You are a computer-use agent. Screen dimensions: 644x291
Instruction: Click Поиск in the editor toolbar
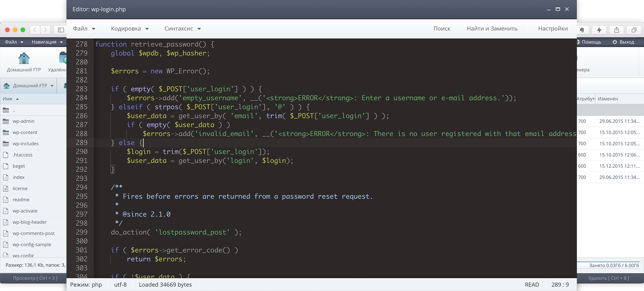point(442,29)
